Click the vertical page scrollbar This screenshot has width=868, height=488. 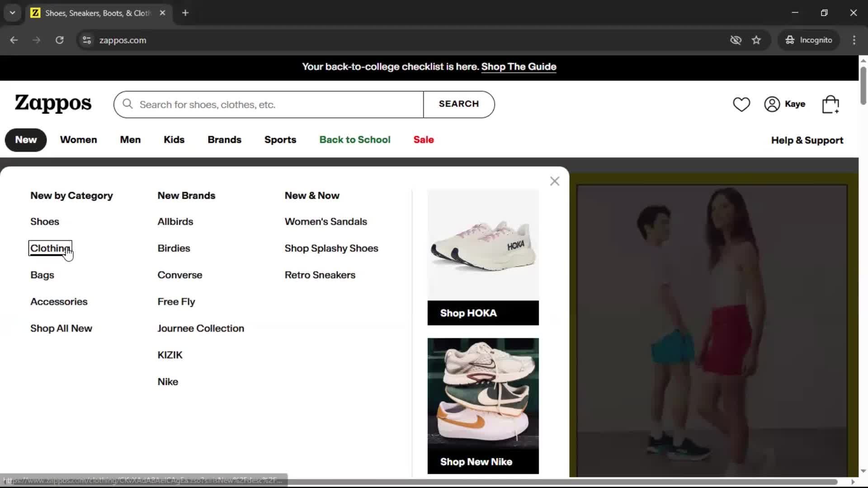[x=863, y=86]
